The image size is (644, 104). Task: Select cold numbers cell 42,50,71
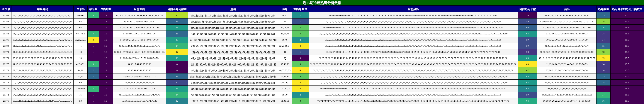pyautogui.click(x=81, y=64)
